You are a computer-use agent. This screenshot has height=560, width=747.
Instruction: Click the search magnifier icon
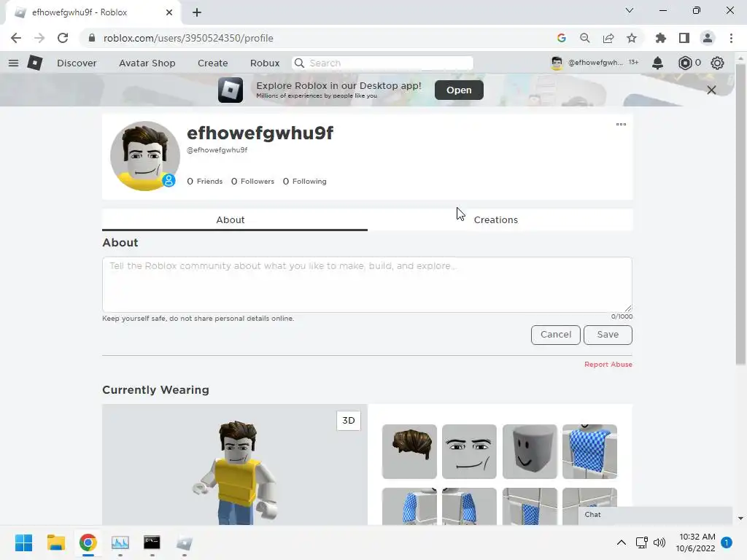(x=299, y=63)
